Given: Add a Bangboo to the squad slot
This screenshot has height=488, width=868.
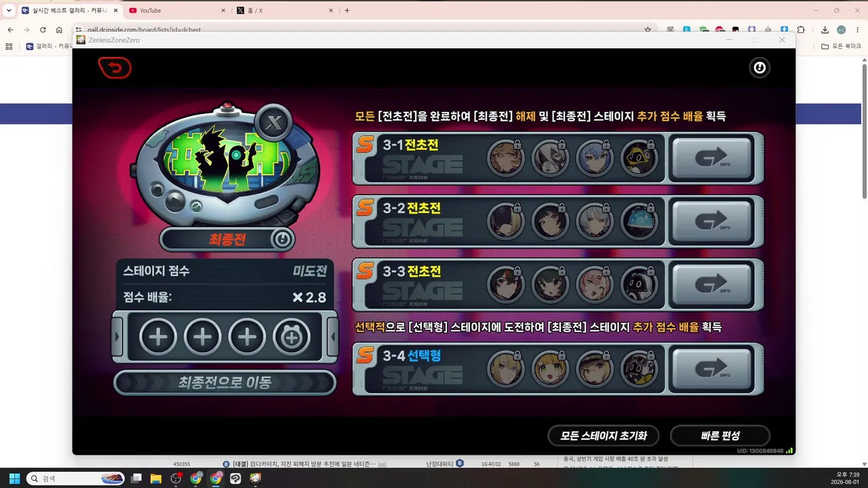Looking at the screenshot, I should pos(292,336).
